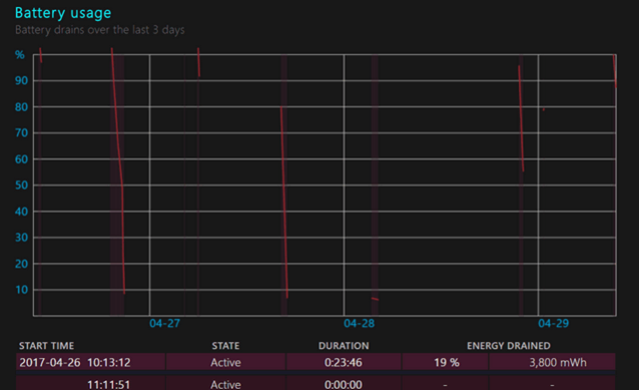Select the subtitle 'Battery drains over the last 3 days'
Screen dimensions: 639x390
click(100, 30)
